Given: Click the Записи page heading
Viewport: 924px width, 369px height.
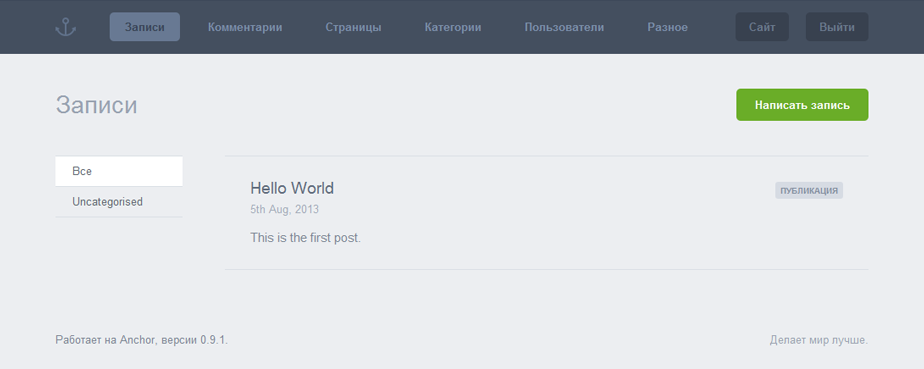Looking at the screenshot, I should pos(97,106).
